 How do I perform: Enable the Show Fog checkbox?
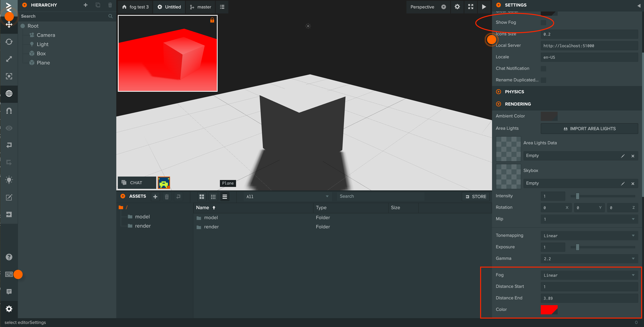tap(543, 22)
